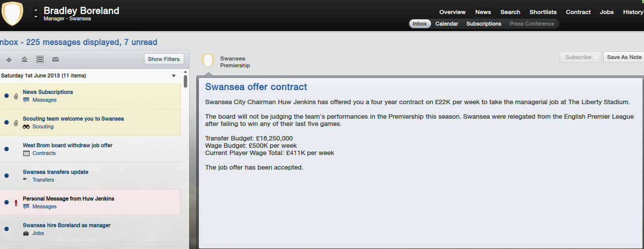This screenshot has height=249, width=644.
Task: Collapse the Saturday 1st June 2013 group
Action: coord(174,76)
